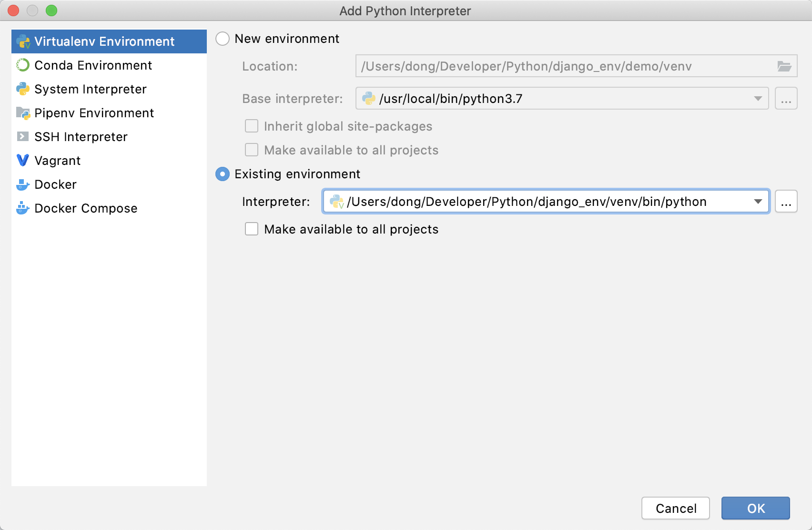The height and width of the screenshot is (530, 812).
Task: Toggle Inherit global site-packages checkbox
Action: click(x=252, y=126)
